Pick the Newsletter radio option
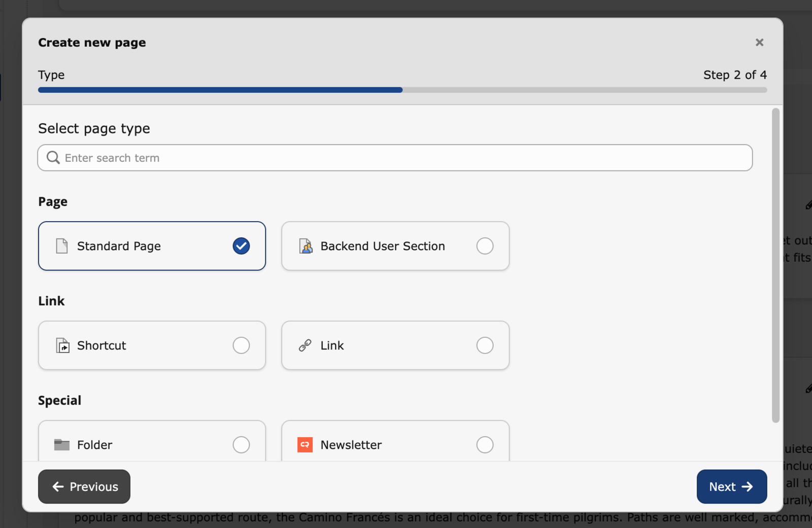The width and height of the screenshot is (812, 528). click(485, 445)
